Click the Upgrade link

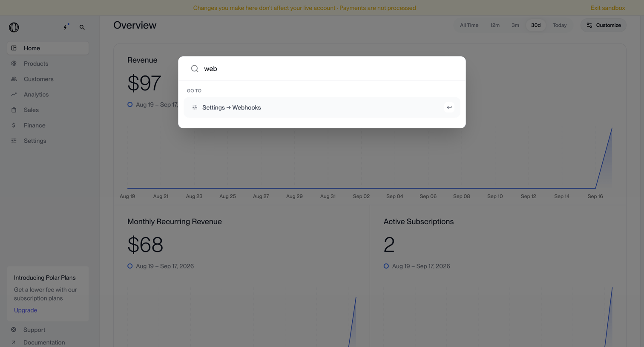click(x=26, y=310)
